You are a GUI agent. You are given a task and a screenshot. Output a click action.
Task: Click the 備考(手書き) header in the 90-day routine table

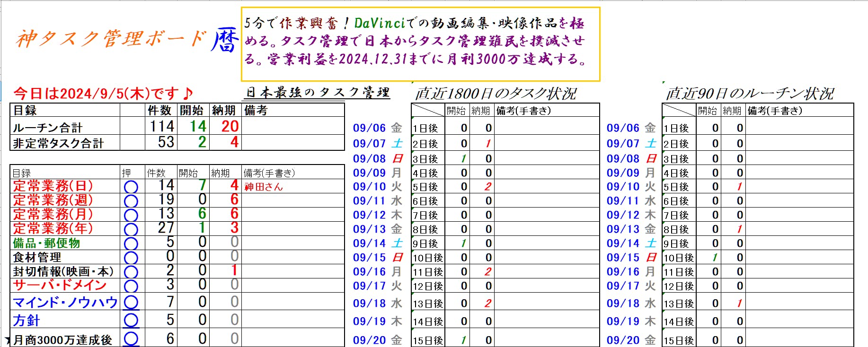click(775, 111)
